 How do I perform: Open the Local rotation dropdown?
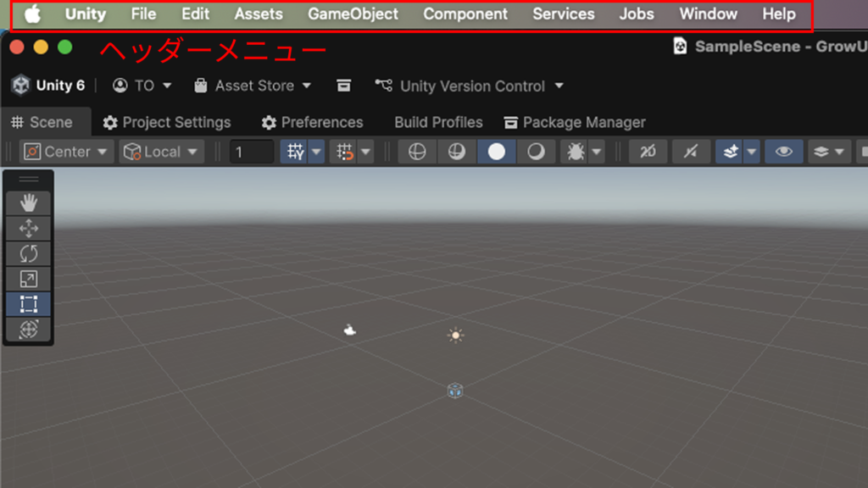pos(162,152)
